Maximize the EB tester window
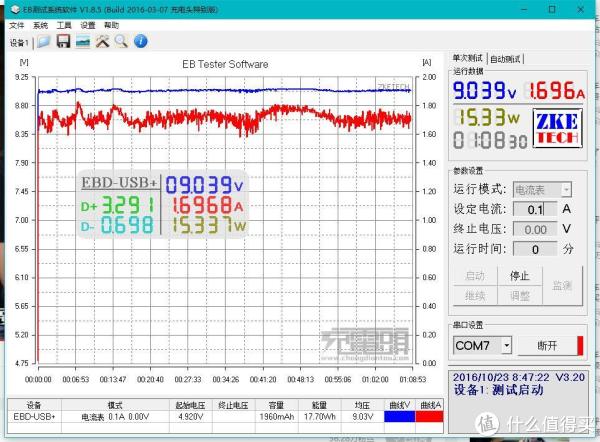600x442 pixels. [552, 9]
